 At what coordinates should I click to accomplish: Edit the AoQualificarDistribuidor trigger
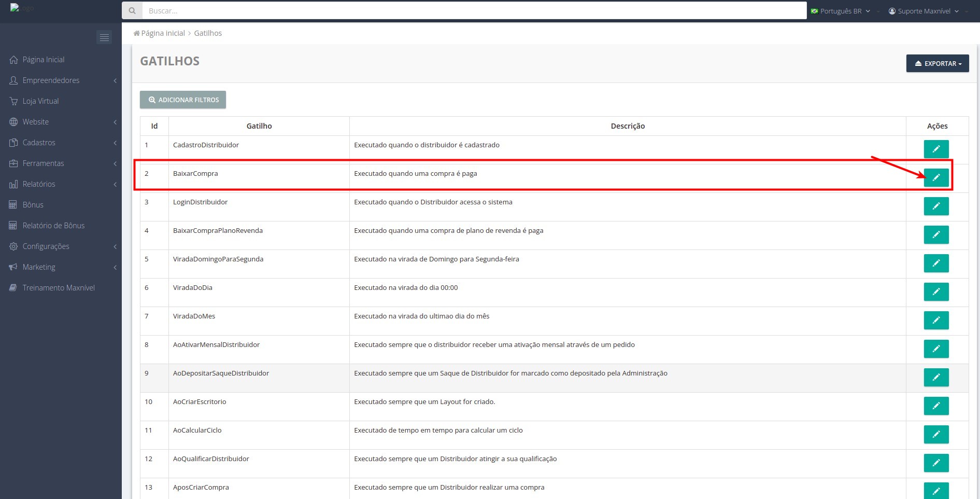(936, 463)
